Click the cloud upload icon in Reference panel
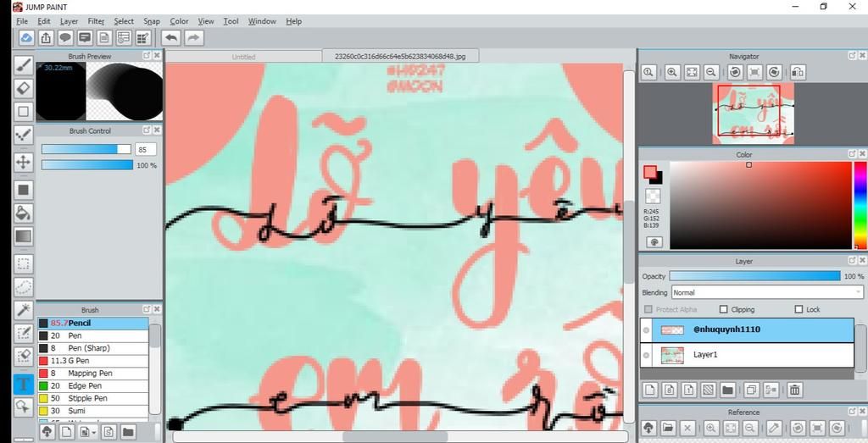The height and width of the screenshot is (443, 868). click(x=648, y=428)
